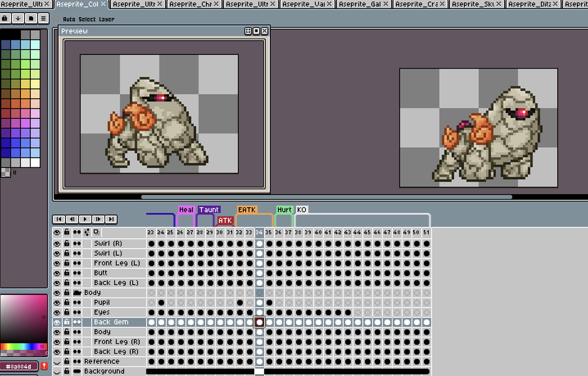Click the hue slider below color picker
The height and width of the screenshot is (376, 588).
click(24, 347)
